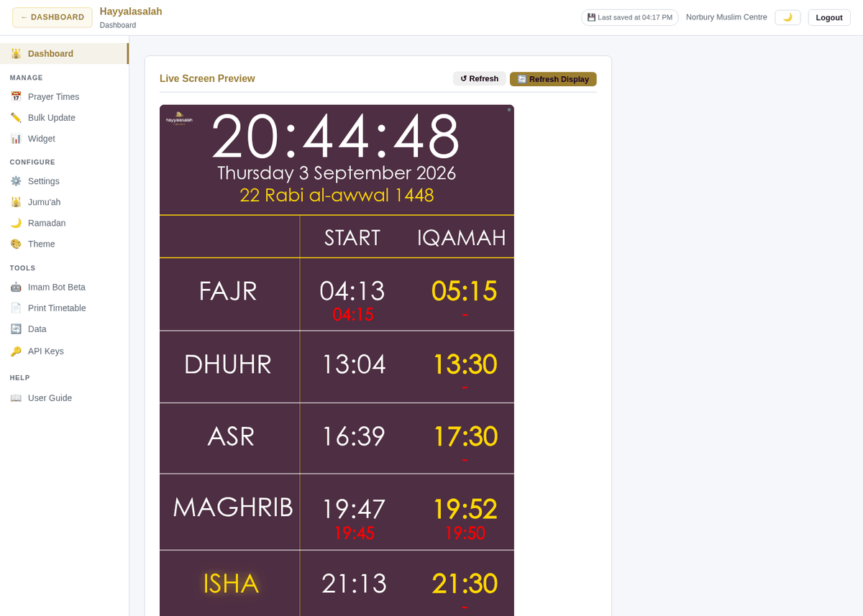863x616 pixels.
Task: Go to Widget section
Action: coord(64,138)
